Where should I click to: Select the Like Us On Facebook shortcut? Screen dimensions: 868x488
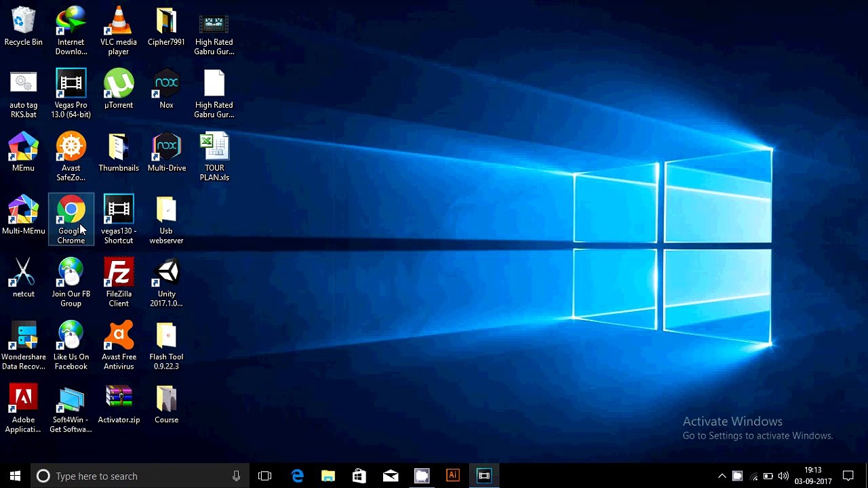(71, 347)
